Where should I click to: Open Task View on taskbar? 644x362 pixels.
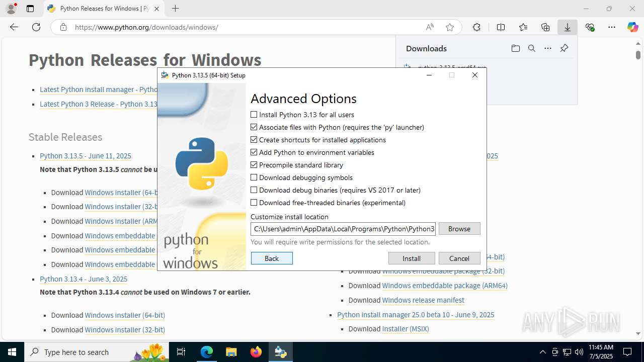coord(181,352)
